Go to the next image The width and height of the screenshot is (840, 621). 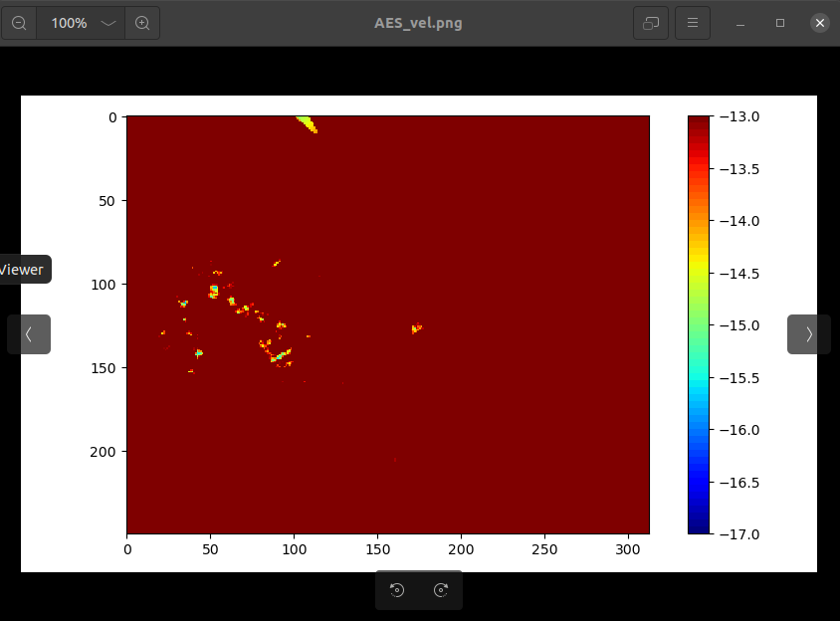(808, 334)
